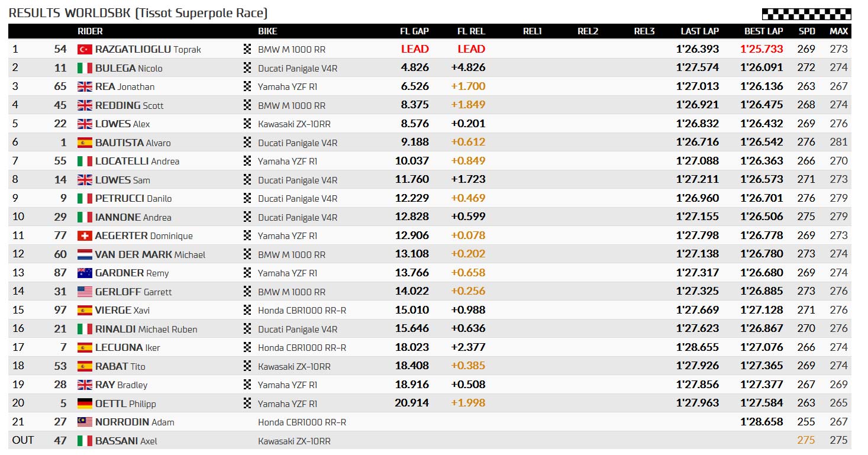Click the REL3 column header
Screen dimensions: 868x455
[x=644, y=31]
